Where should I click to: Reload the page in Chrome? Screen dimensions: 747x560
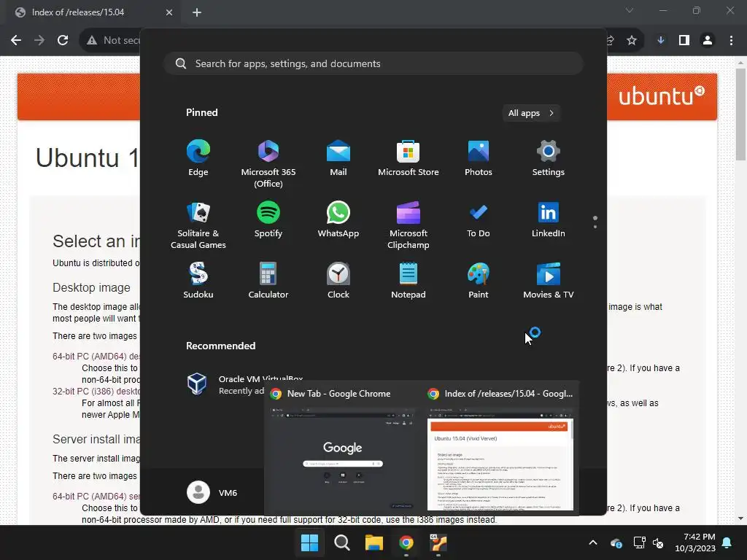63,41
